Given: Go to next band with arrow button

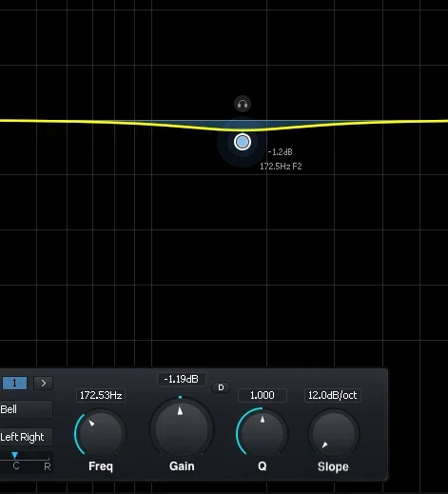Looking at the screenshot, I should [44, 384].
